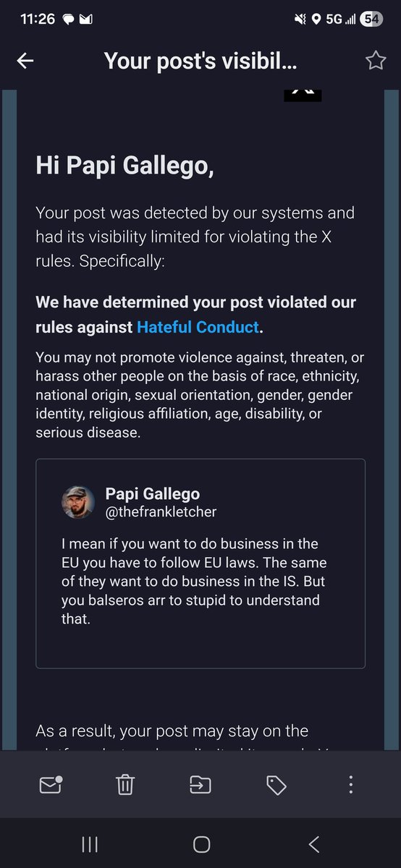Image resolution: width=401 pixels, height=868 pixels.
Task: Tap the quoted post text box
Action: click(x=200, y=563)
